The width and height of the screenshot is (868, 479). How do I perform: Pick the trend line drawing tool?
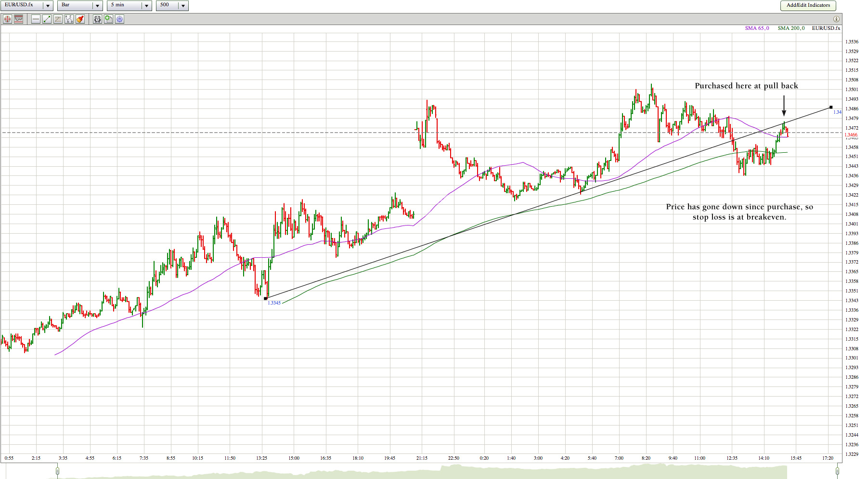coord(47,19)
